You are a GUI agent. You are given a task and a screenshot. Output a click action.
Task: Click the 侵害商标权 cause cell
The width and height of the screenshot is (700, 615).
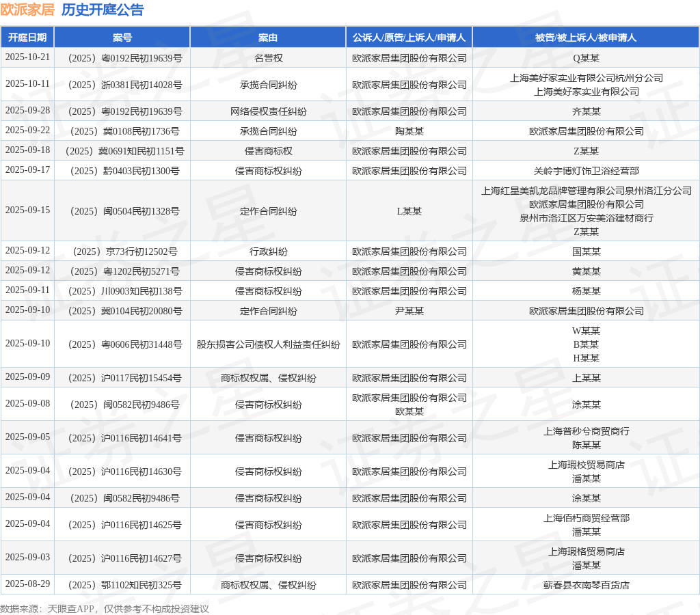pyautogui.click(x=268, y=151)
